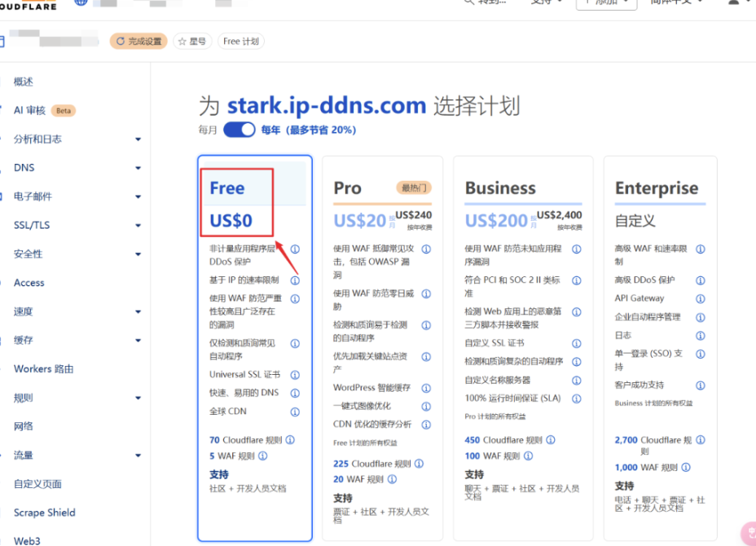Click US$200 Business price
The image size is (756, 546).
(x=496, y=221)
